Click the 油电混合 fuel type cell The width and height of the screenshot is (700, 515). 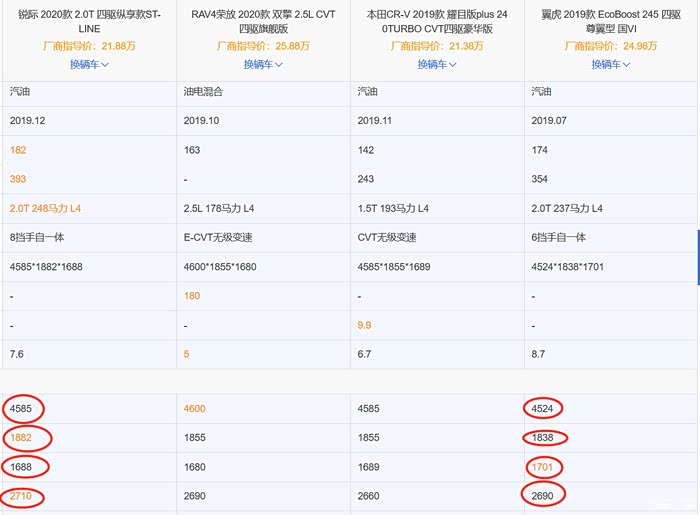pyautogui.click(x=203, y=91)
